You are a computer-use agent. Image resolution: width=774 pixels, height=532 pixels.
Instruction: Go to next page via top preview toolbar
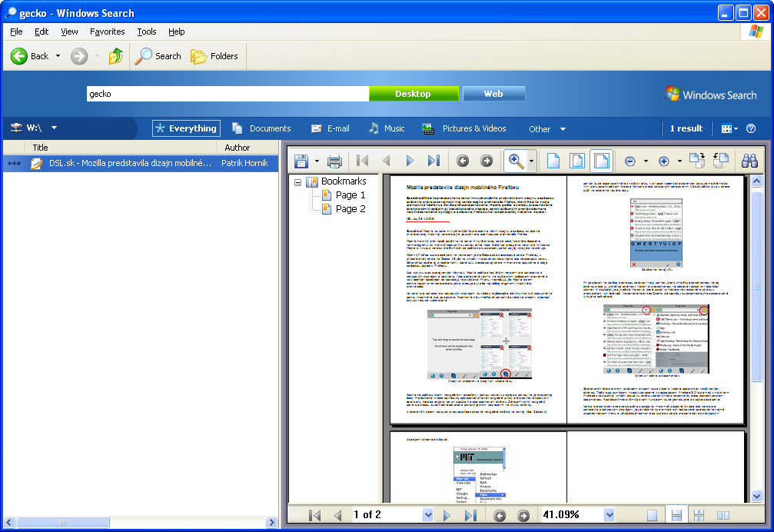click(x=410, y=161)
